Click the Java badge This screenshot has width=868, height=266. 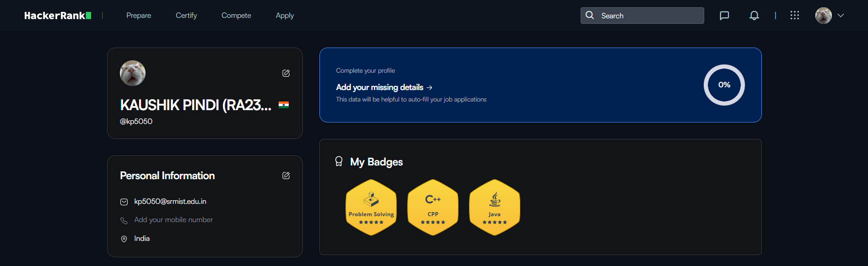[495, 207]
